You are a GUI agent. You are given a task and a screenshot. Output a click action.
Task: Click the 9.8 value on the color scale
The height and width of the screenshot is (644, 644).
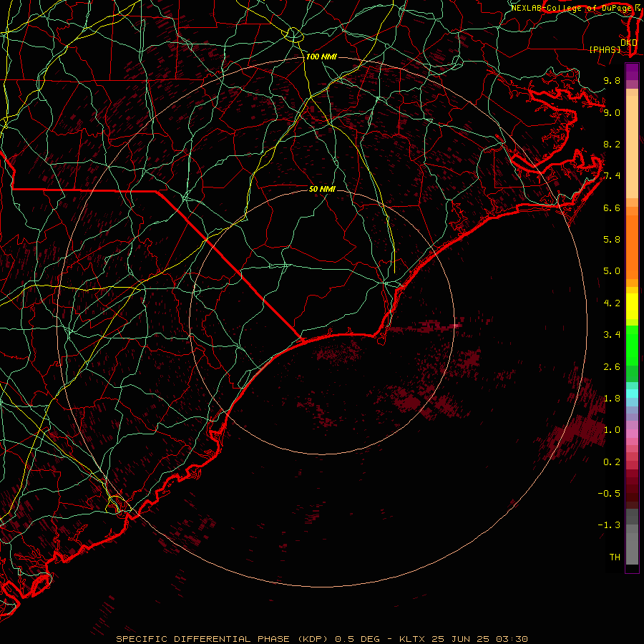[x=612, y=80]
